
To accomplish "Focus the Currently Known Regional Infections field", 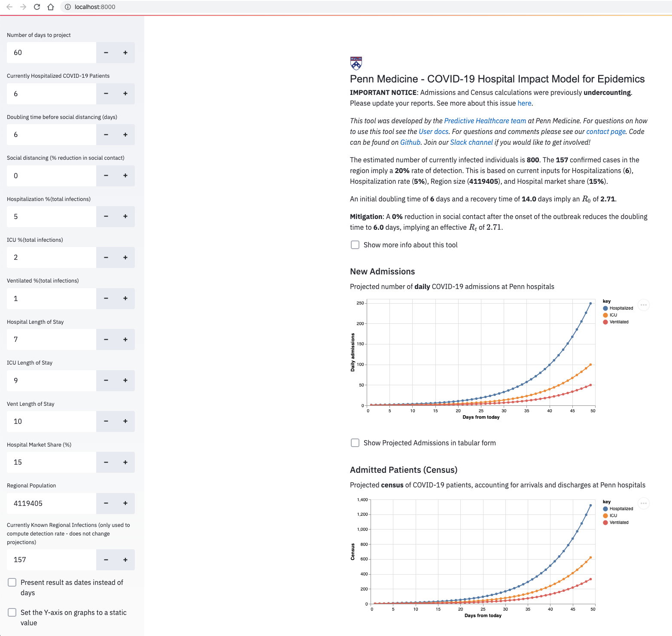I will click(x=52, y=560).
